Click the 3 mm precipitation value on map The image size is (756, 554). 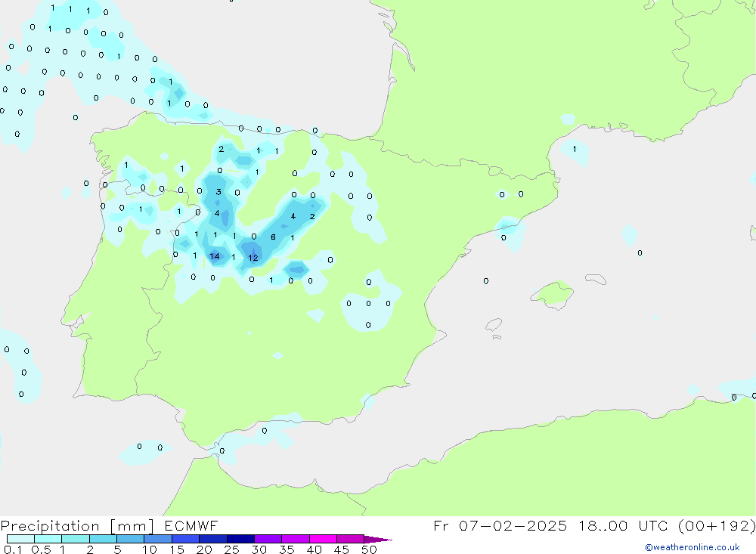click(x=218, y=192)
